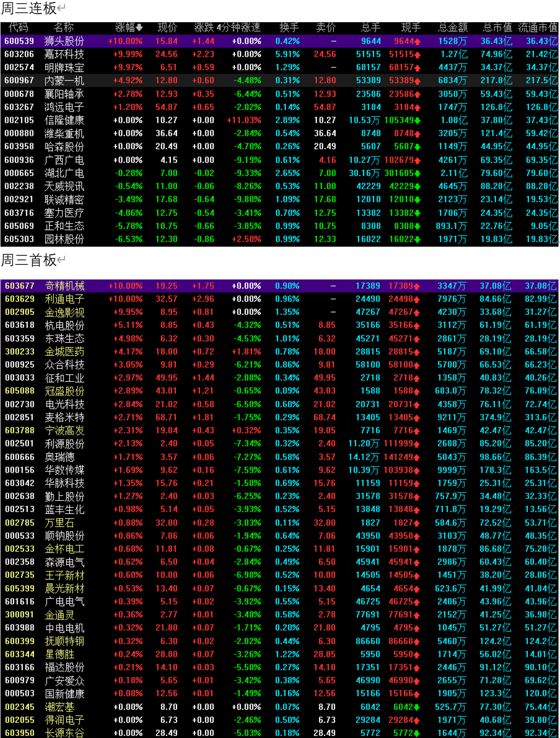The image size is (560, 738).
Task: Click stock code 002238
Action: [x=19, y=186]
